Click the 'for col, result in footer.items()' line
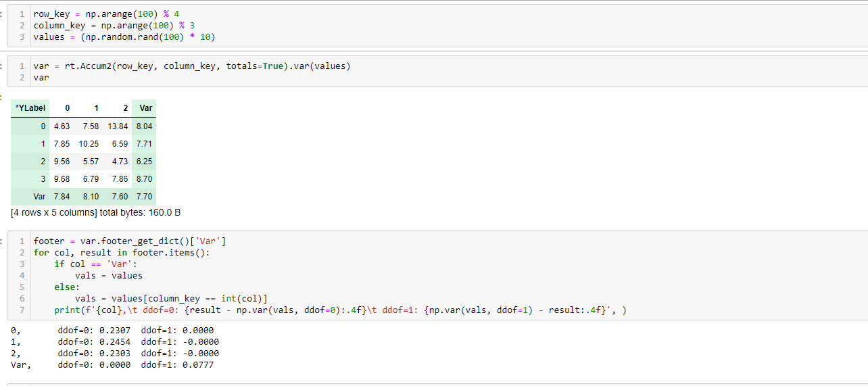The width and height of the screenshot is (868, 386). coord(122,252)
